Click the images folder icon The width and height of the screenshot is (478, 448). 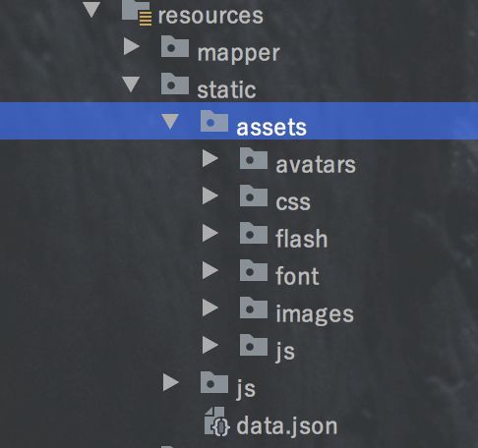[254, 308]
